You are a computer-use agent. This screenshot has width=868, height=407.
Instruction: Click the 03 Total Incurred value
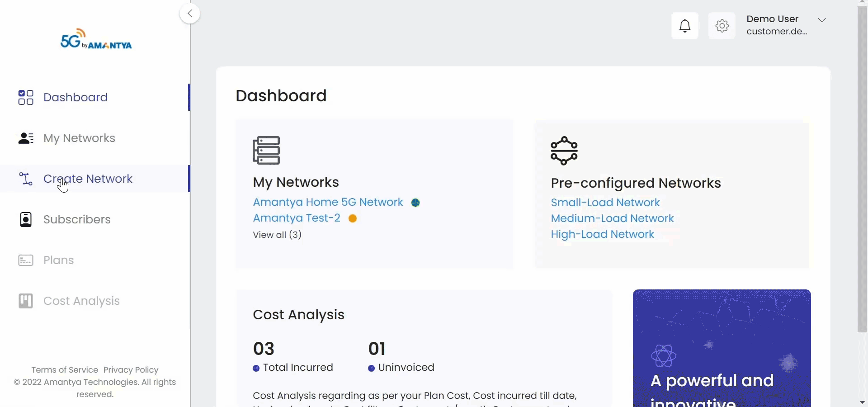point(264,349)
